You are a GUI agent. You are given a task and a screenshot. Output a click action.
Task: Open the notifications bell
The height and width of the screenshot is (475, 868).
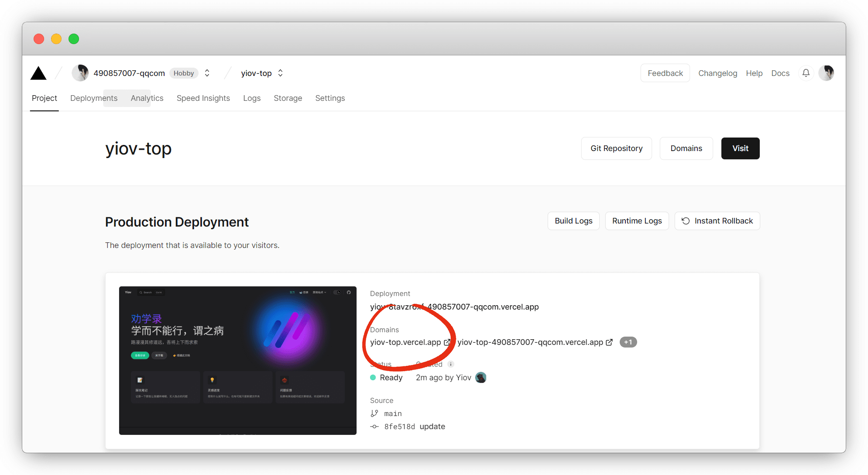point(806,73)
